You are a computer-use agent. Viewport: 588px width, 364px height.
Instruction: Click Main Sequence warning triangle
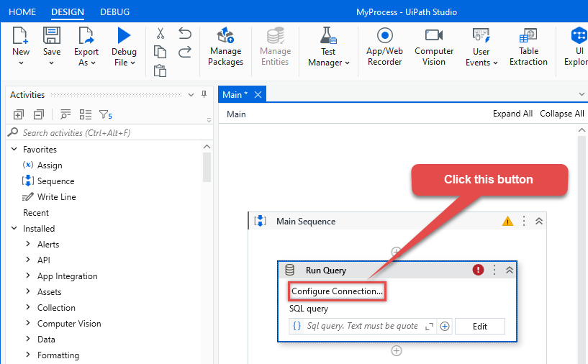pyautogui.click(x=507, y=221)
